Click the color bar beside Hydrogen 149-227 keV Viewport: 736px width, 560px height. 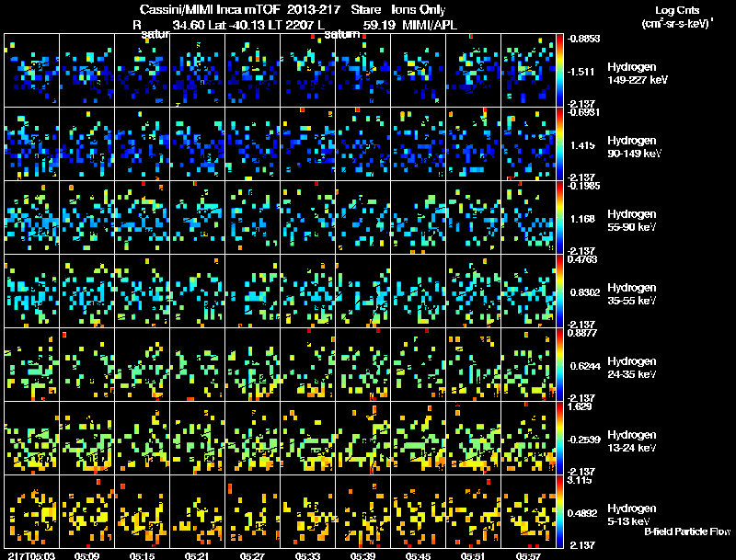tap(559, 71)
